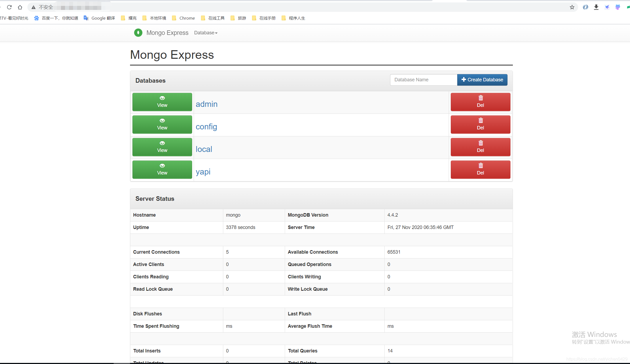Open the 本地环境 bookmarks folder
This screenshot has height=364, width=630.
click(x=154, y=18)
